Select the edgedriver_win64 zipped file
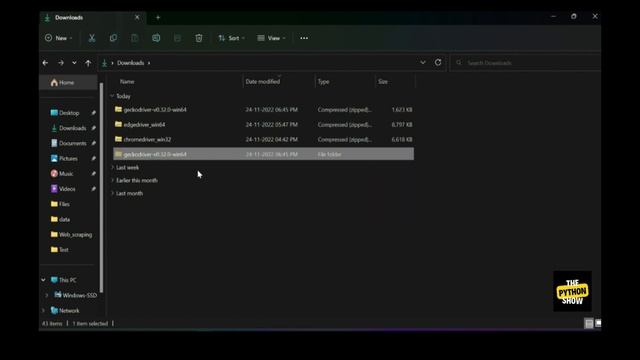Image resolution: width=640 pixels, height=360 pixels. (x=263, y=124)
